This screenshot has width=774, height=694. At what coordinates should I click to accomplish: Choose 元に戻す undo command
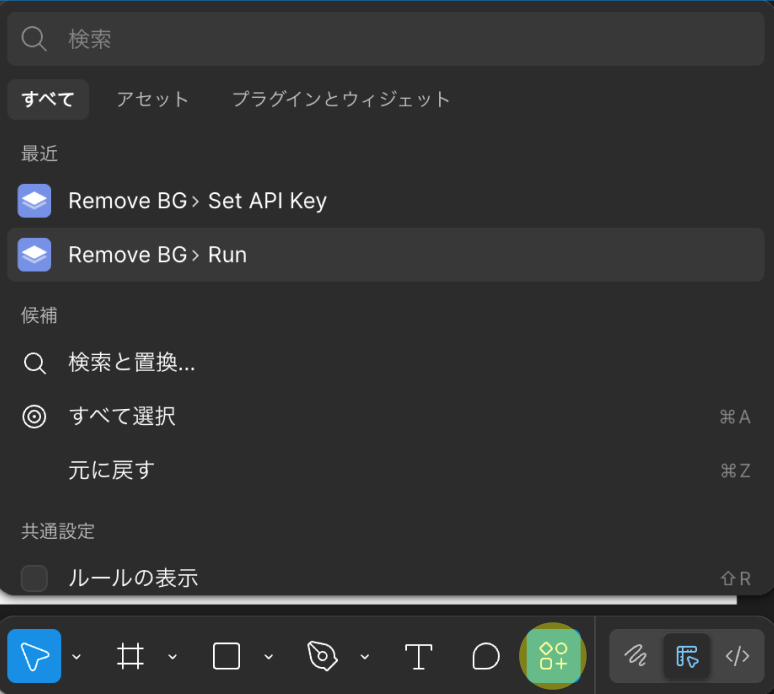[x=386, y=470]
